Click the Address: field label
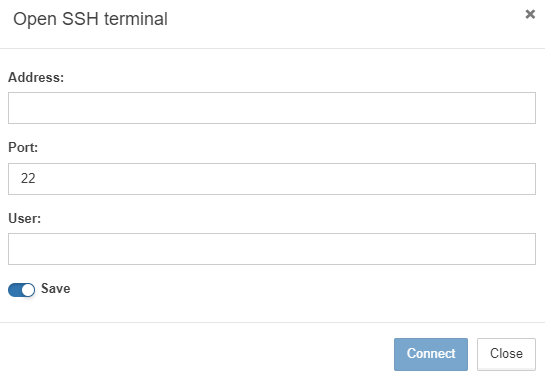This screenshot has width=545, height=378. coord(36,77)
